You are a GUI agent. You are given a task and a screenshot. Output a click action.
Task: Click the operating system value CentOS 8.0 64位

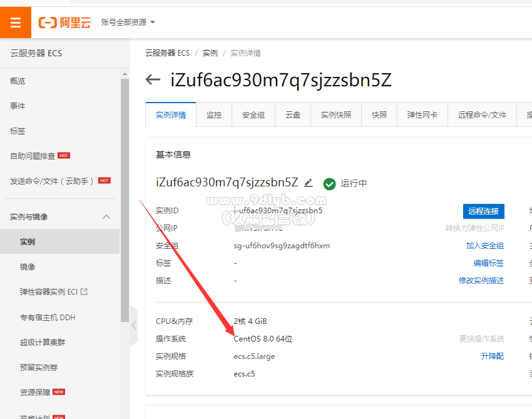(263, 339)
